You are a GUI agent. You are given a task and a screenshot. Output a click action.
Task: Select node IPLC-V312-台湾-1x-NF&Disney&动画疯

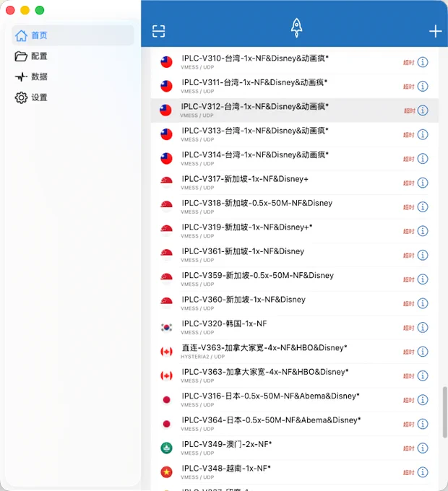(295, 110)
